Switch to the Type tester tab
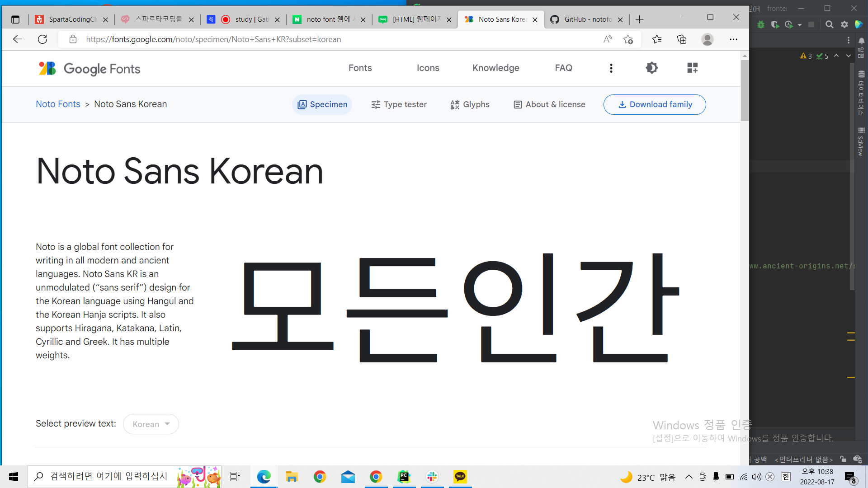This screenshot has width=868, height=488. click(398, 104)
